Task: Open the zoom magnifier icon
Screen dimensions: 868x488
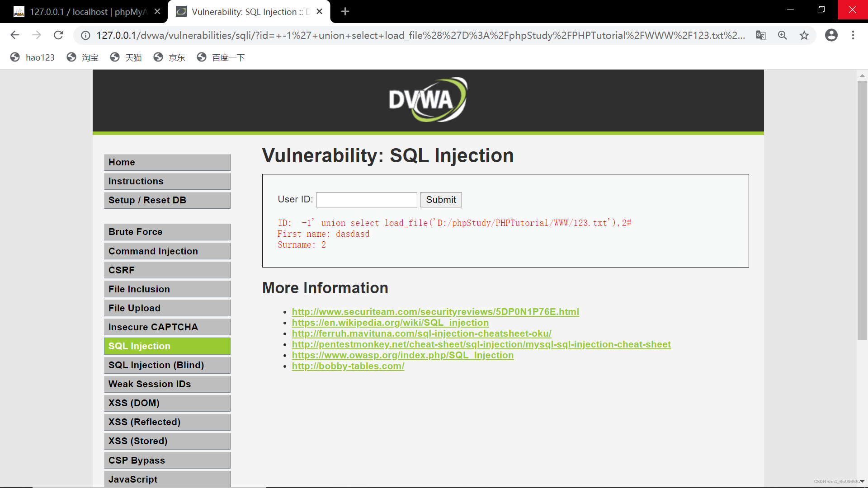Action: click(x=783, y=35)
